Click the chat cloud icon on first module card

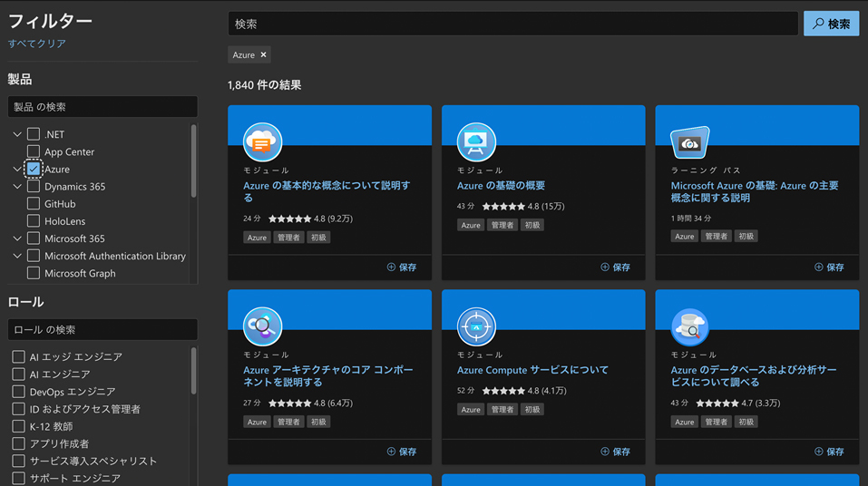click(x=262, y=142)
